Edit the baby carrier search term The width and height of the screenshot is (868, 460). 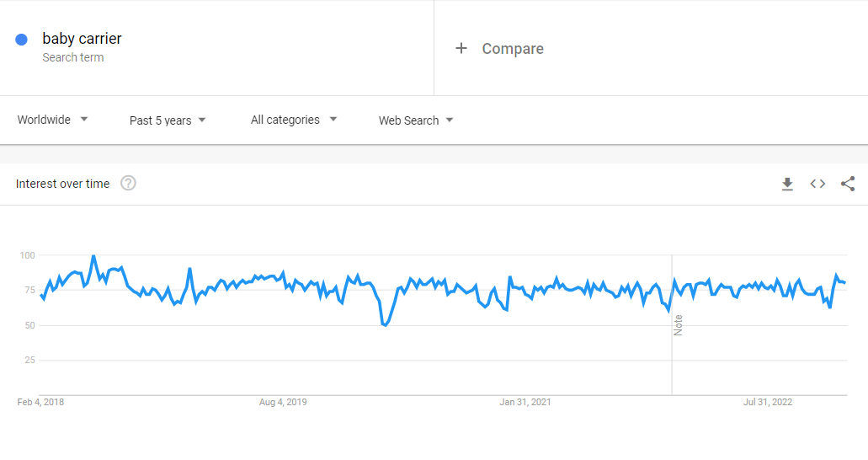pos(82,39)
